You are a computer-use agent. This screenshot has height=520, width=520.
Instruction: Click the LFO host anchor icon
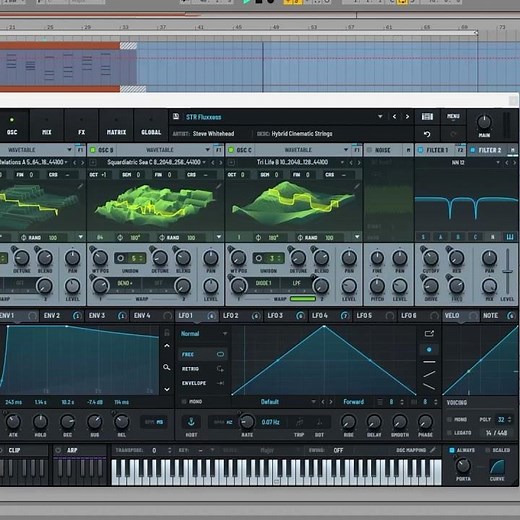point(191,422)
